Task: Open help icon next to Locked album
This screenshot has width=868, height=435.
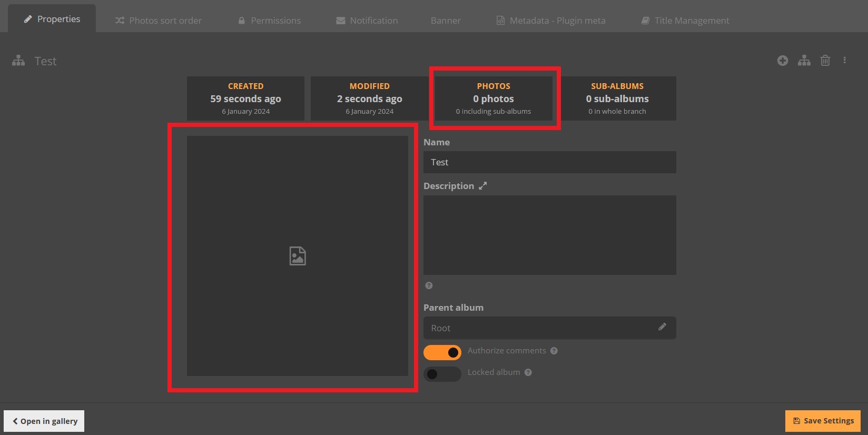Action: (528, 372)
